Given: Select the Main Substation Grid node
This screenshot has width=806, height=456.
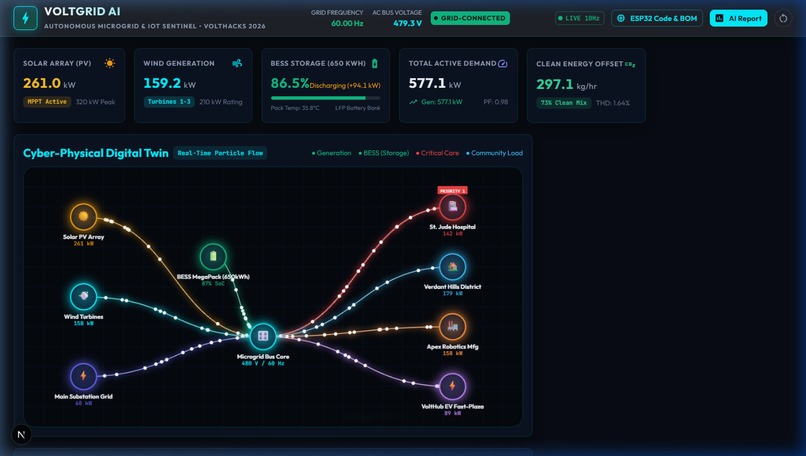Looking at the screenshot, I should click(x=83, y=376).
